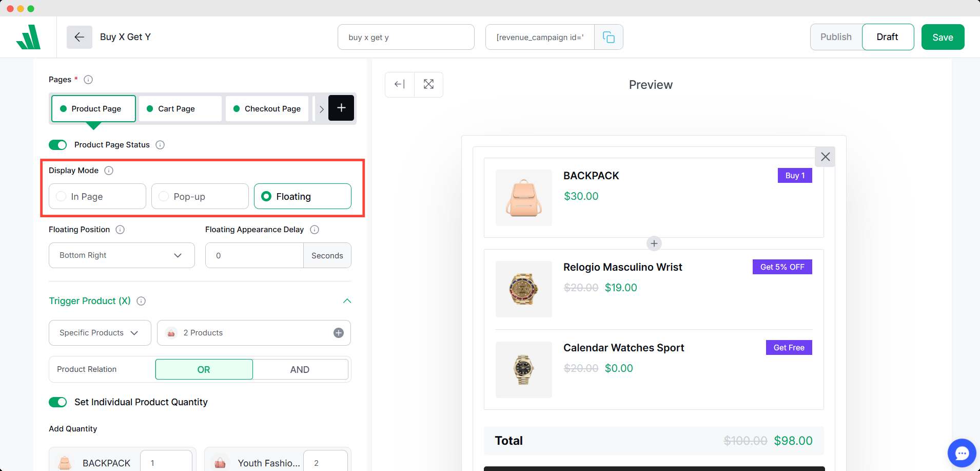The image size is (980, 471).
Task: Show more page tabs with right chevron
Action: 321,109
